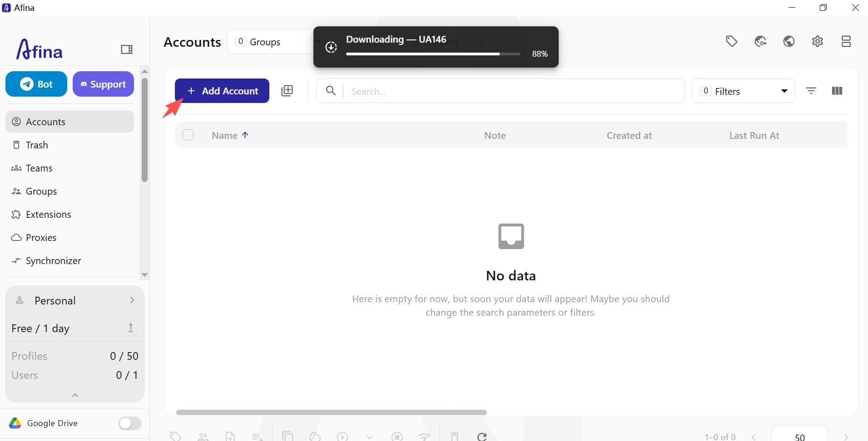Click the sidebar vertical scrollbar thumb
This screenshot has width=868, height=441.
pos(144,130)
